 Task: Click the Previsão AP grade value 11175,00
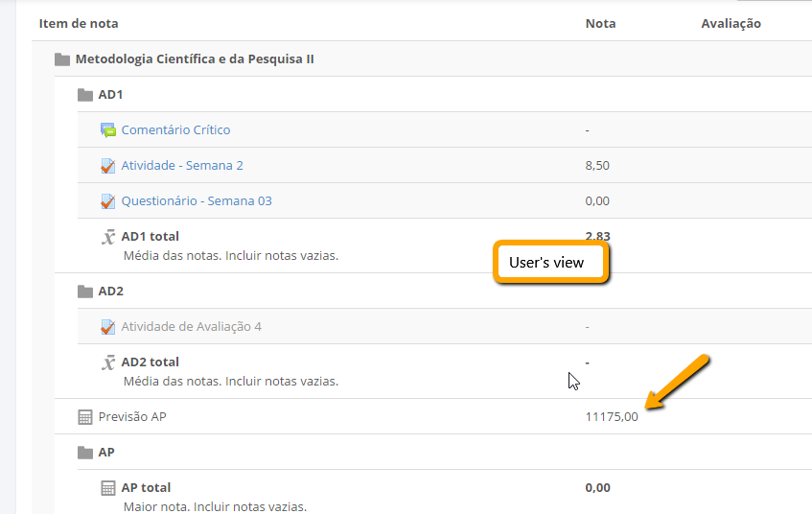(612, 416)
